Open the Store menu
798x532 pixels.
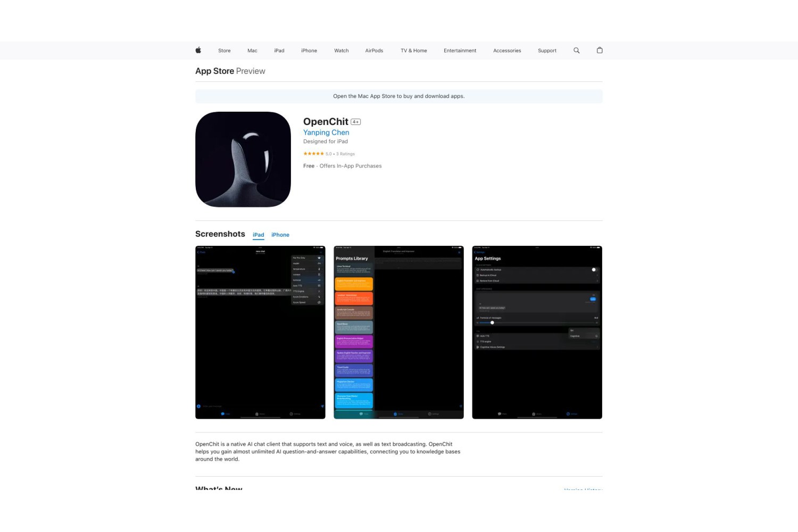(x=225, y=51)
